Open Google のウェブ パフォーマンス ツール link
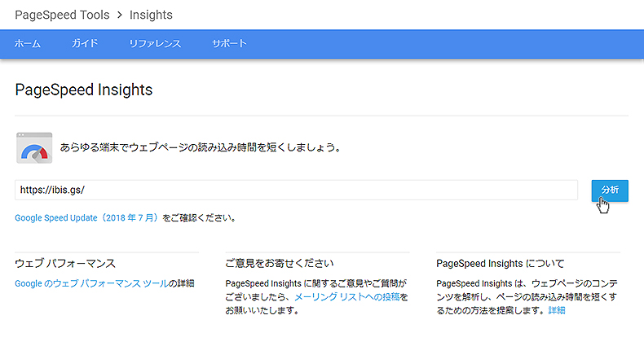 (x=91, y=283)
